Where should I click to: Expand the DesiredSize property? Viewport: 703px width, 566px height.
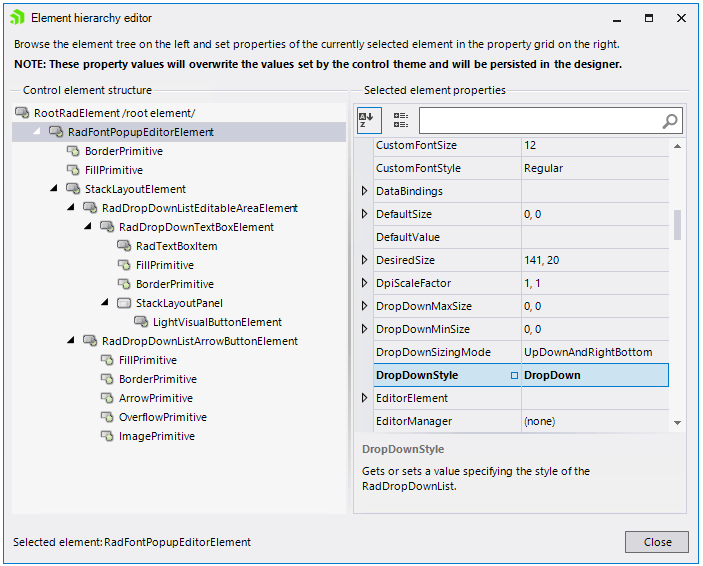(x=365, y=260)
